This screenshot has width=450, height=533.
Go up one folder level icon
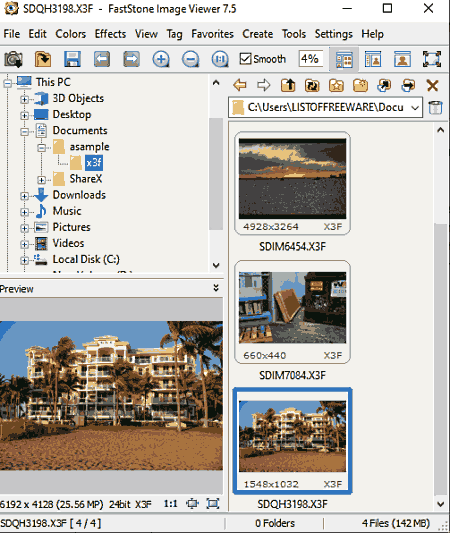coord(288,85)
